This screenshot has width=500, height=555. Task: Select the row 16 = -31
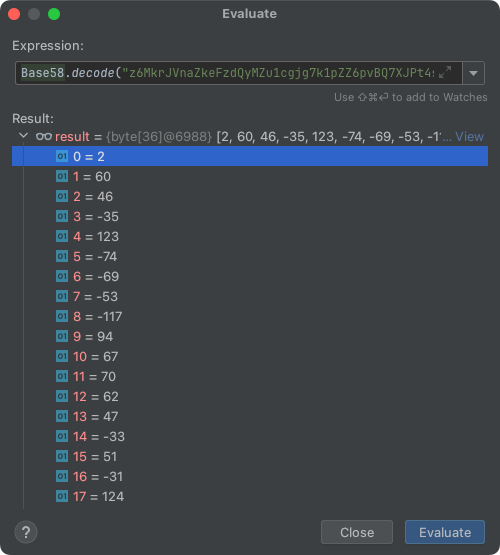coord(250,476)
